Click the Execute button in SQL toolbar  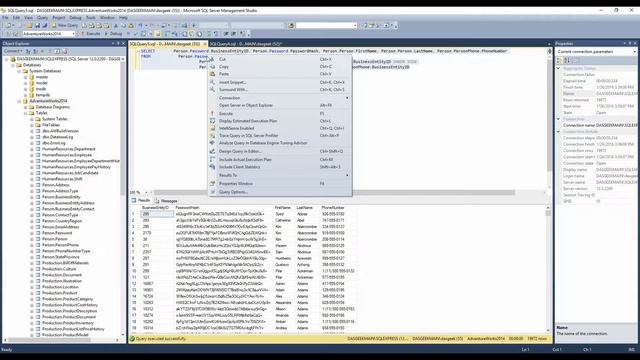(x=90, y=33)
